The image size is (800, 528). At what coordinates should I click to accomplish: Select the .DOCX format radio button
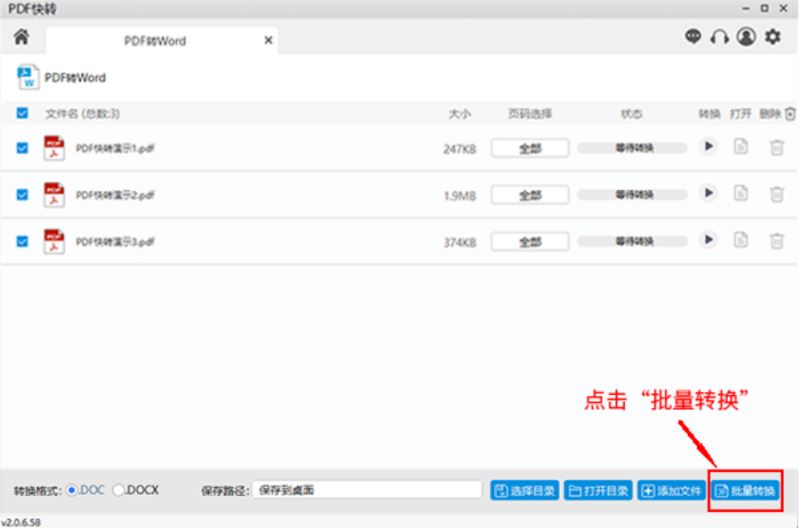(x=118, y=490)
